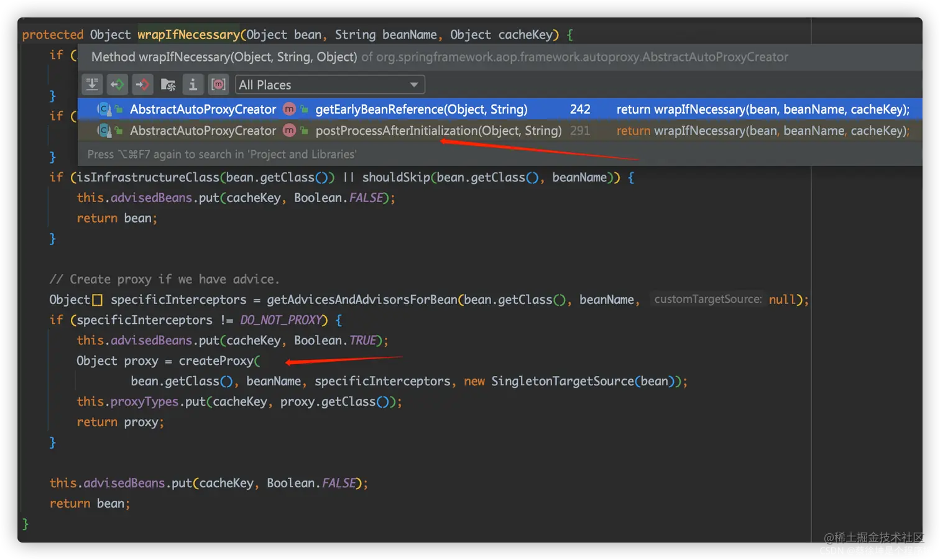This screenshot has width=940, height=560.
Task: Click the 'Method wrapIfNecessary(Object, String, Object)' popup title
Action: pos(224,57)
